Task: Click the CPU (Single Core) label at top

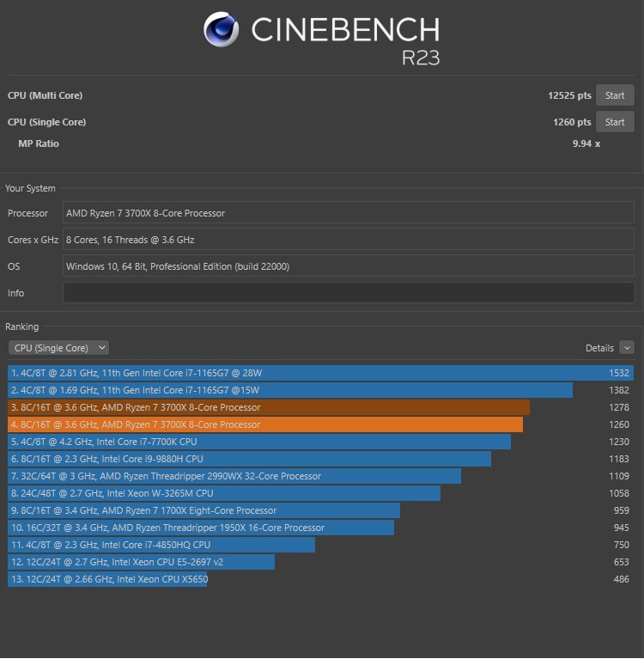Action: pyautogui.click(x=46, y=122)
